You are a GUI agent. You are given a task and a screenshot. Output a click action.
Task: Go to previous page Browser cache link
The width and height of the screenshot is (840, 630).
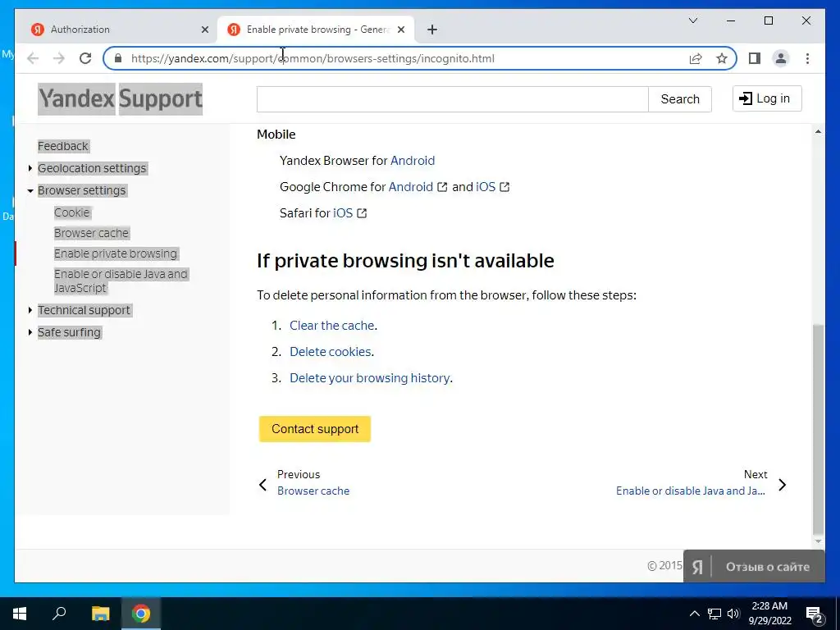coord(313,491)
